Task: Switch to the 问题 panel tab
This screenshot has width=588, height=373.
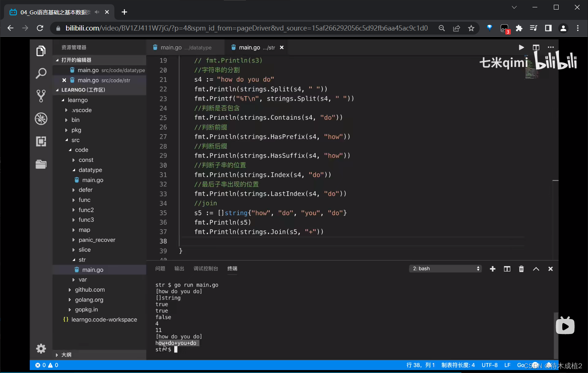Action: click(160, 269)
